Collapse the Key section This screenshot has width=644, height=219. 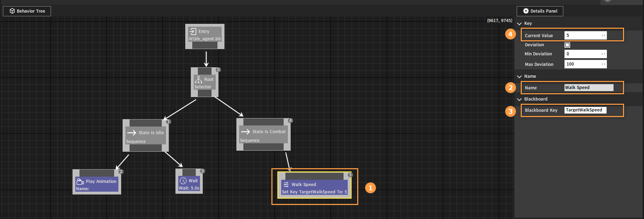click(519, 24)
